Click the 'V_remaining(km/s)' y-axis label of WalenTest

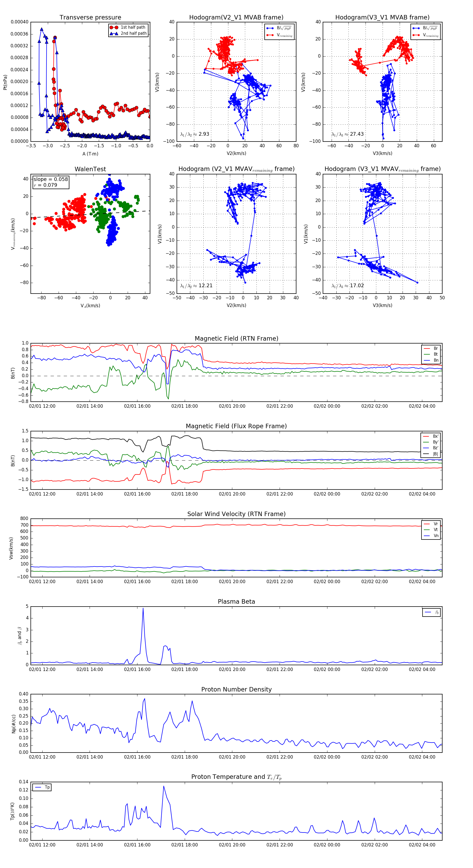click(13, 234)
